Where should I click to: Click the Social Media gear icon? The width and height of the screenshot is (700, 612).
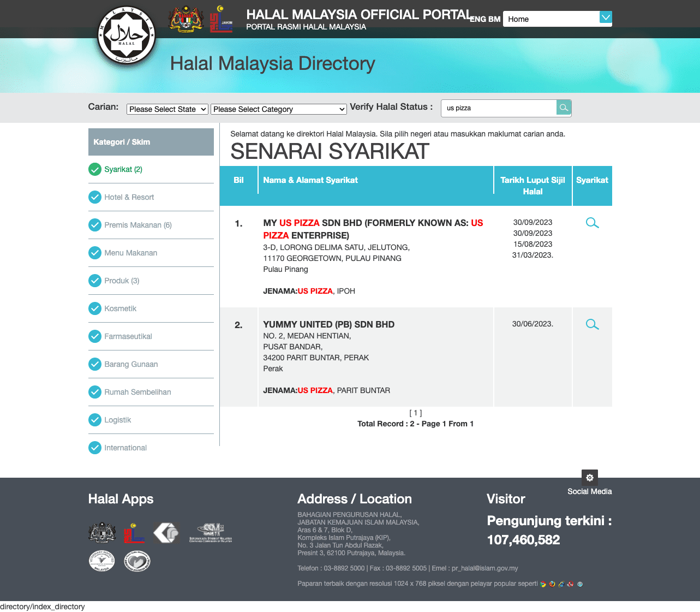(x=590, y=478)
